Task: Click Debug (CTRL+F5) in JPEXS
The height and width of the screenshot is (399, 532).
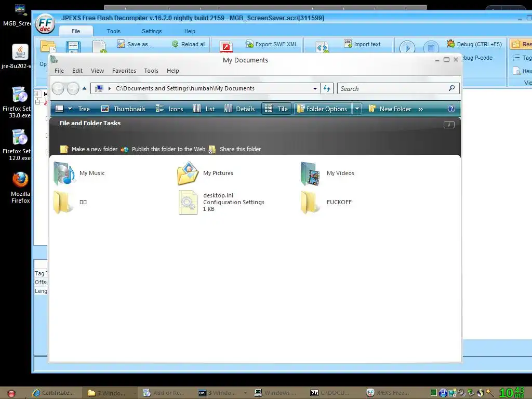Action: pos(474,44)
